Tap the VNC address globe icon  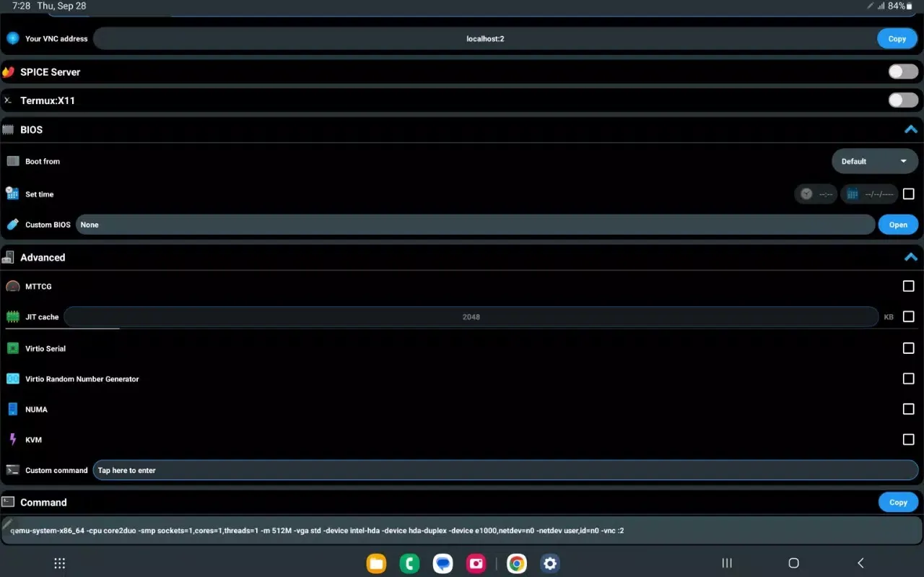pyautogui.click(x=13, y=38)
